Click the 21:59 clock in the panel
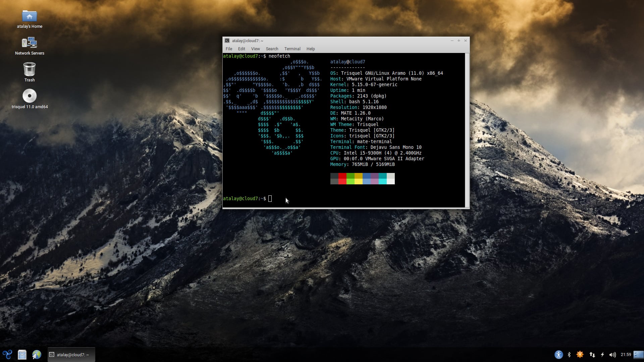The width and height of the screenshot is (644, 362). [x=626, y=355]
